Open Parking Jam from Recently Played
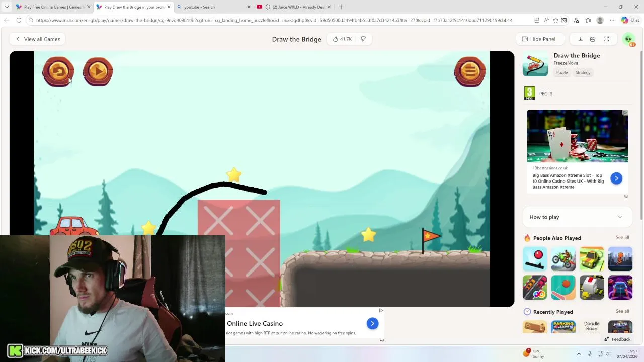The width and height of the screenshot is (644, 362). pos(563,327)
